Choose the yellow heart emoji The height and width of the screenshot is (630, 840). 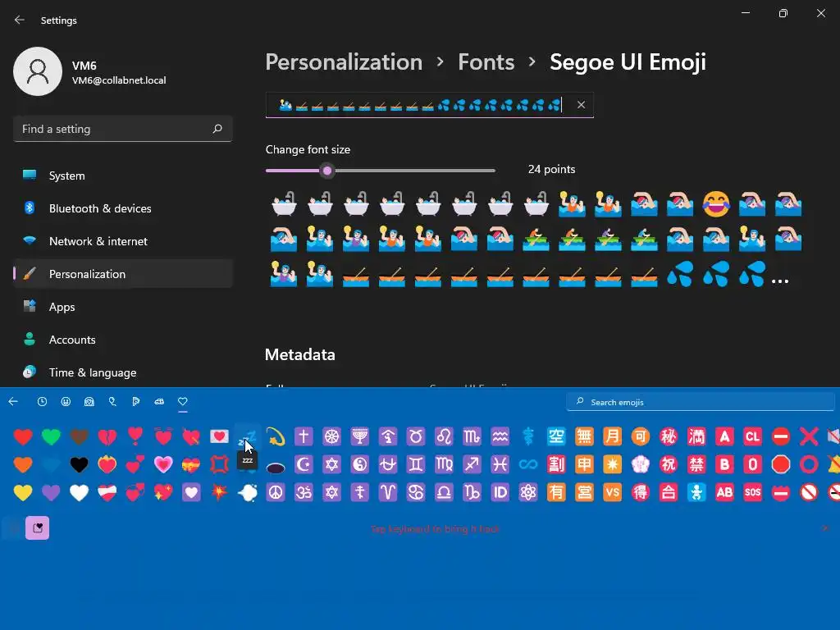(x=23, y=492)
